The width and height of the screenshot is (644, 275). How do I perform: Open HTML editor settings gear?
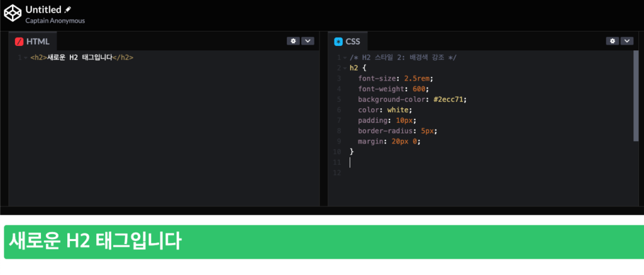(x=293, y=41)
